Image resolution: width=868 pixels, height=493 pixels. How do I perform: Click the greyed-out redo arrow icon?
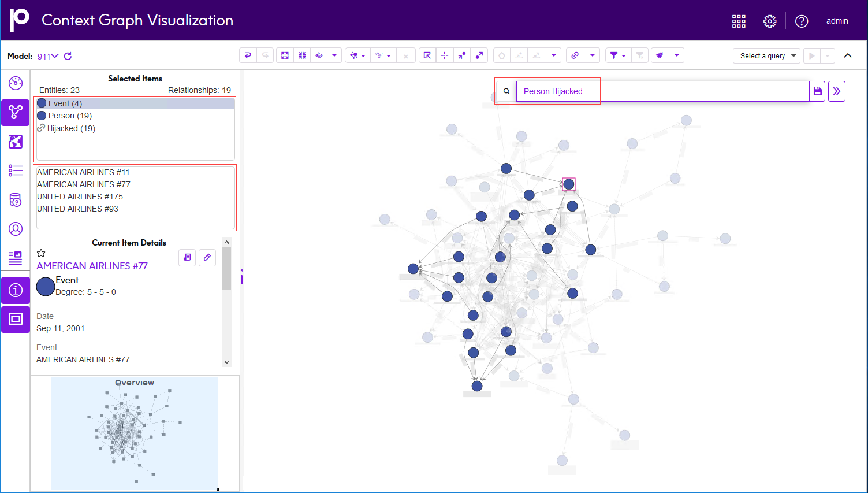(x=266, y=55)
